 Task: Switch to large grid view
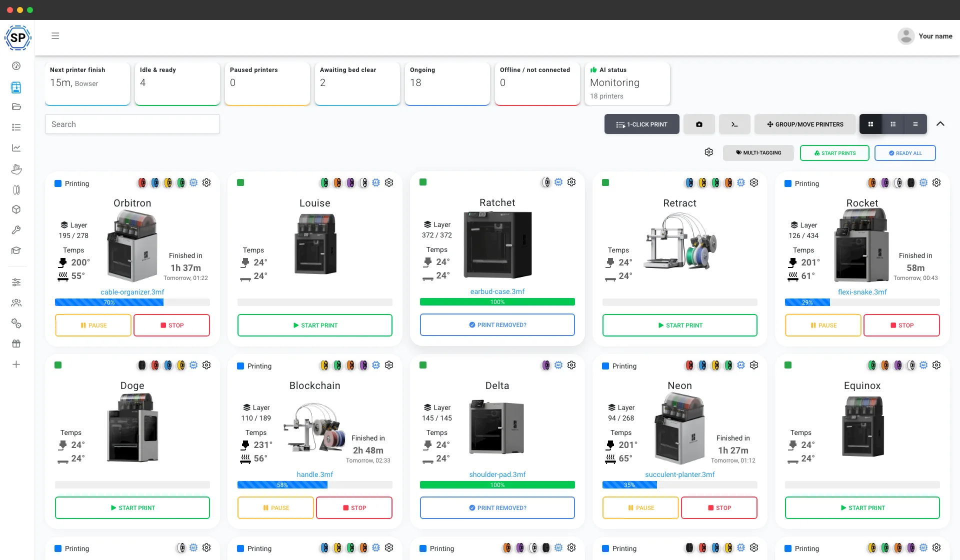(870, 124)
